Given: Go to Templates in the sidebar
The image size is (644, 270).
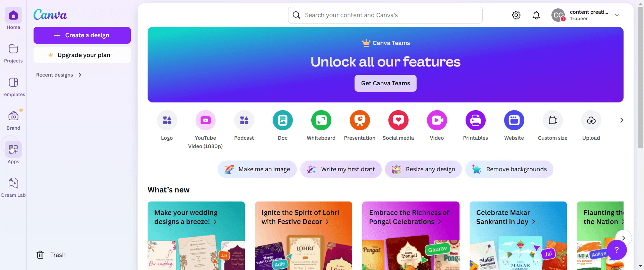Looking at the screenshot, I should point(13,87).
